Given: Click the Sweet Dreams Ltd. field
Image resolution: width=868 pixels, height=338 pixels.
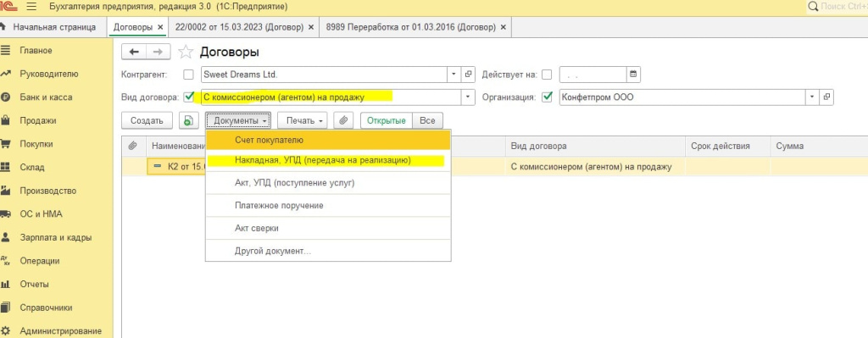Looking at the screenshot, I should pos(325,75).
